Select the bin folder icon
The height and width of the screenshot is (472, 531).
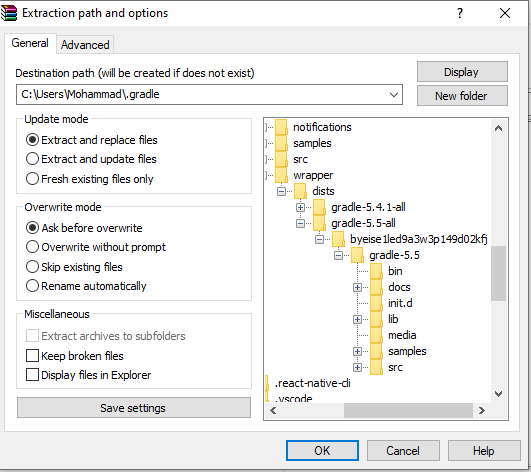[376, 271]
